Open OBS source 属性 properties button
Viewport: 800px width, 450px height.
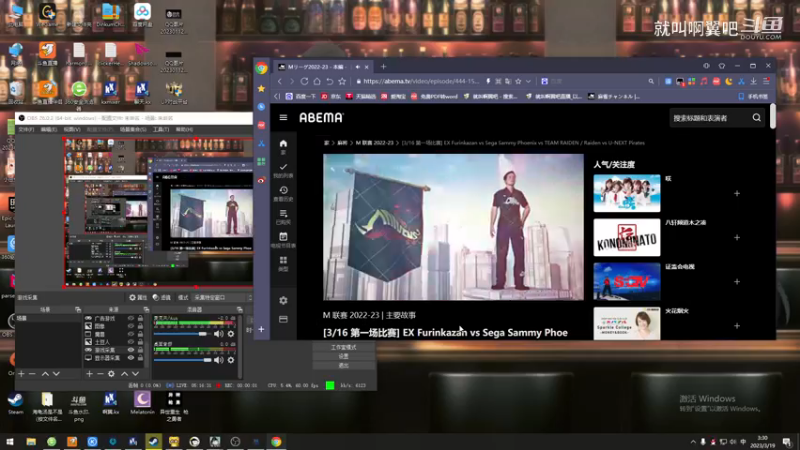coord(138,297)
